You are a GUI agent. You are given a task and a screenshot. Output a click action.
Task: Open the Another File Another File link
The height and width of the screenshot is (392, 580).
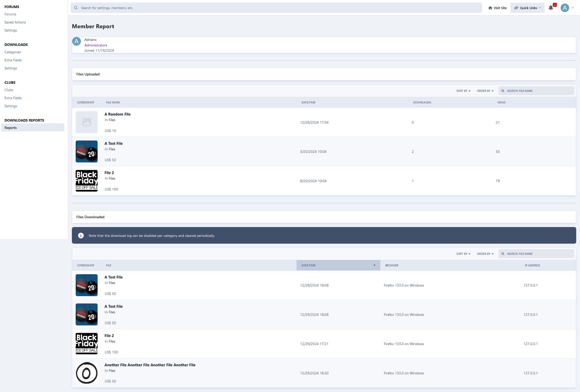pyautogui.click(x=150, y=365)
